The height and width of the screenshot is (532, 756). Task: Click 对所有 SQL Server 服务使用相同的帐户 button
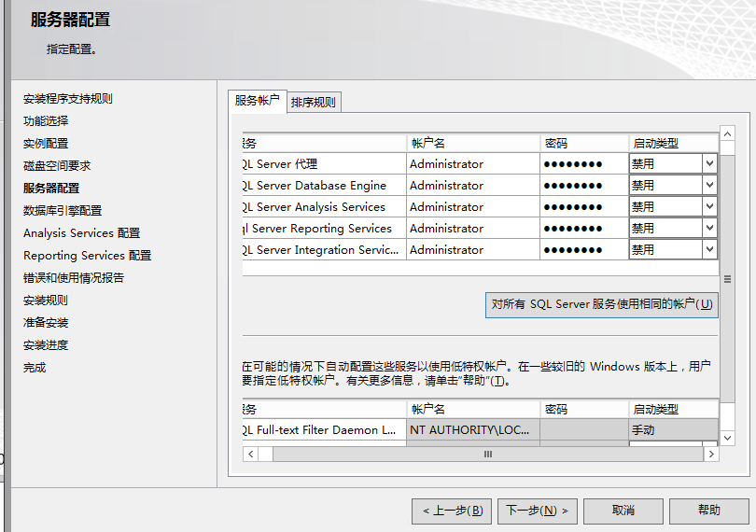[602, 304]
